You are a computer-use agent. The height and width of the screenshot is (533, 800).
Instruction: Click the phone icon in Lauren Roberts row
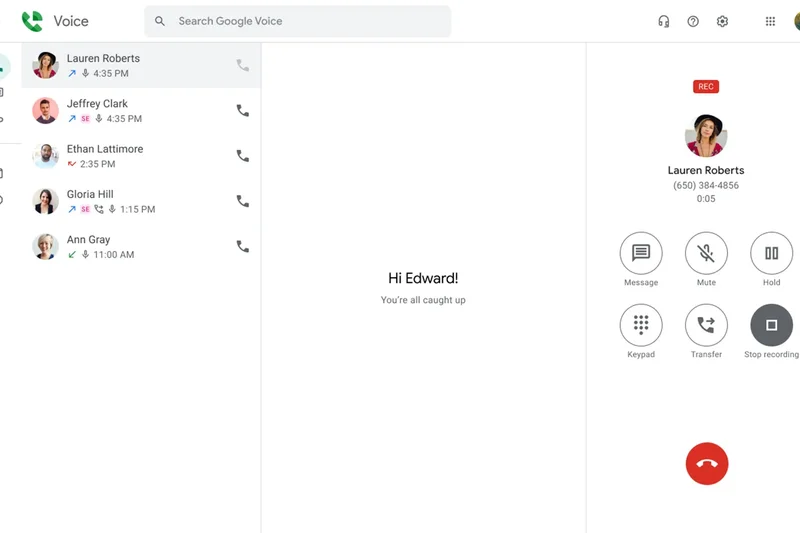[x=243, y=65]
